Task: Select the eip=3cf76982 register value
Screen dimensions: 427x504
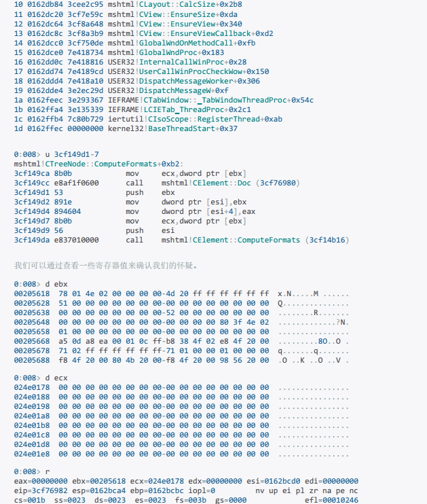Action: 41,490
